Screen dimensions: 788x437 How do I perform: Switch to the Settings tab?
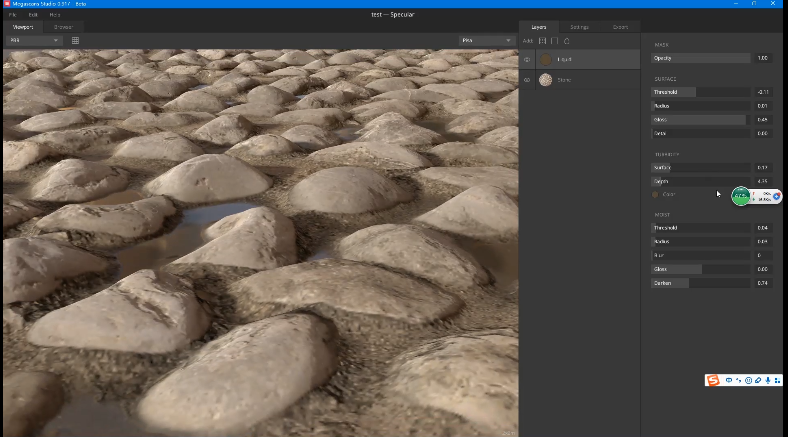pos(579,27)
